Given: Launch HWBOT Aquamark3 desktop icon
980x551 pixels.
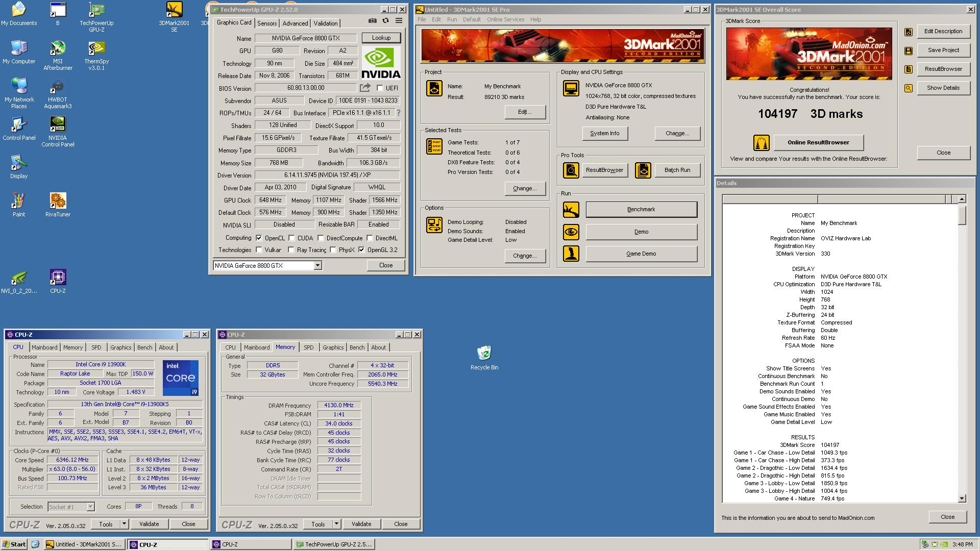Looking at the screenshot, I should 58,94.
